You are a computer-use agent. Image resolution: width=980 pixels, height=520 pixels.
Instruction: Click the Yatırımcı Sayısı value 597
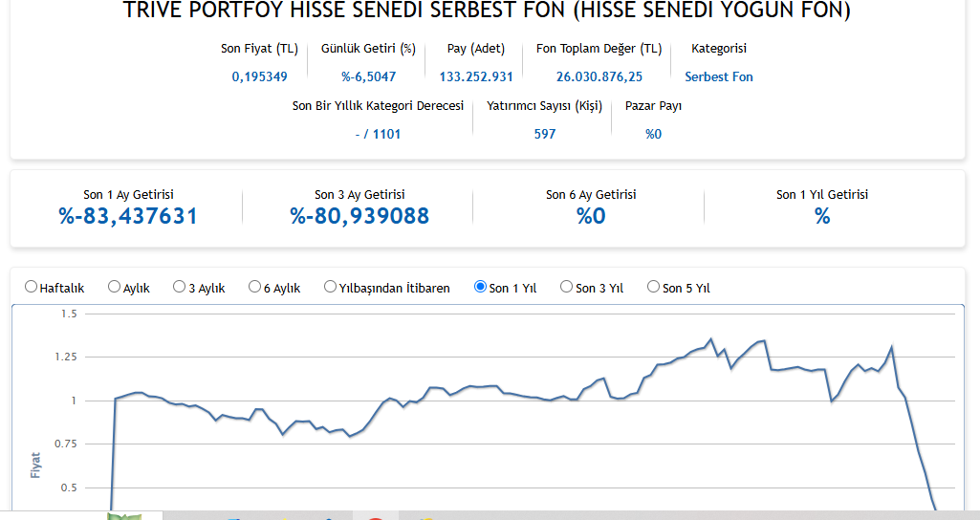(544, 135)
